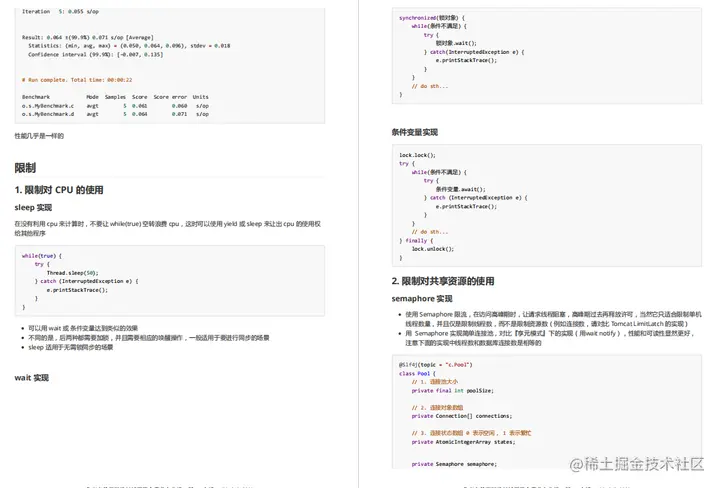Click the comment '// 1. 连接池大小'
Screen dimensions: 720x488
pyautogui.click(x=434, y=382)
